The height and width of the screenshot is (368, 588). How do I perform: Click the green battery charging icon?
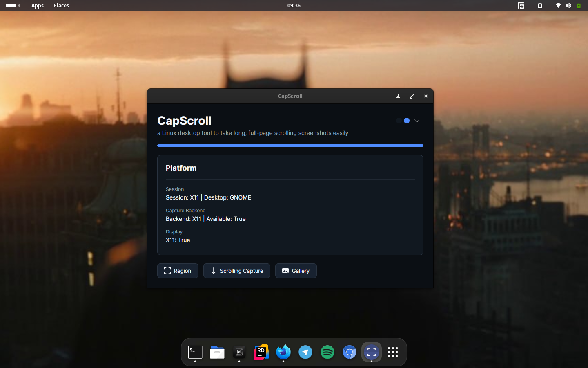(579, 5)
